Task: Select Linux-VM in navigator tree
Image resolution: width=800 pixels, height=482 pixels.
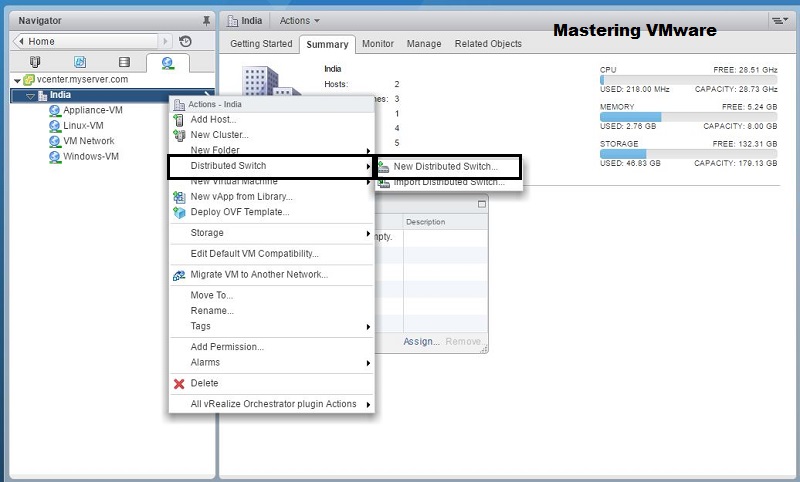Action: click(83, 126)
